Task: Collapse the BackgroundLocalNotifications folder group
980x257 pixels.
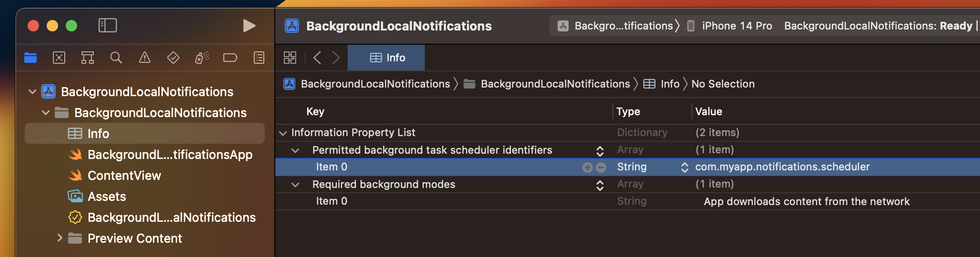Action: point(46,113)
